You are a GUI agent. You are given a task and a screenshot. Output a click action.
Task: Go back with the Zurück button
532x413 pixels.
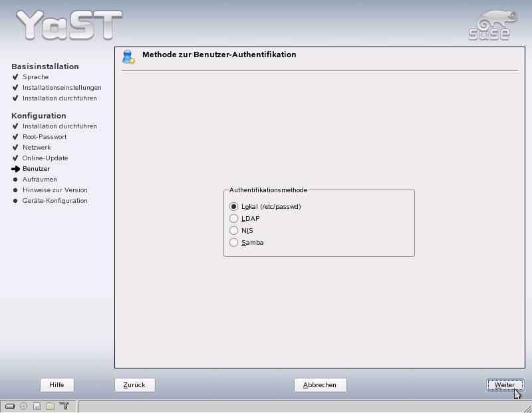point(134,385)
